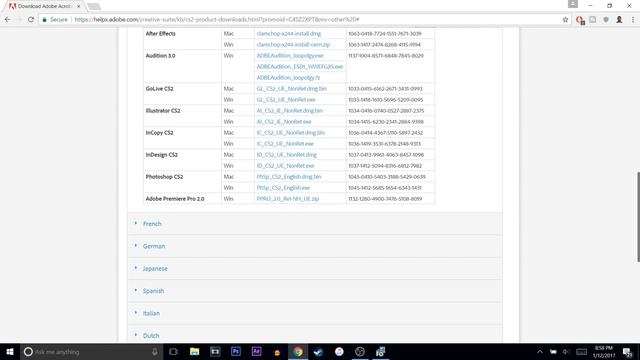The image size is (640, 360).
Task: Open the Action Center notifications icon
Action: pyautogui.click(x=627, y=351)
